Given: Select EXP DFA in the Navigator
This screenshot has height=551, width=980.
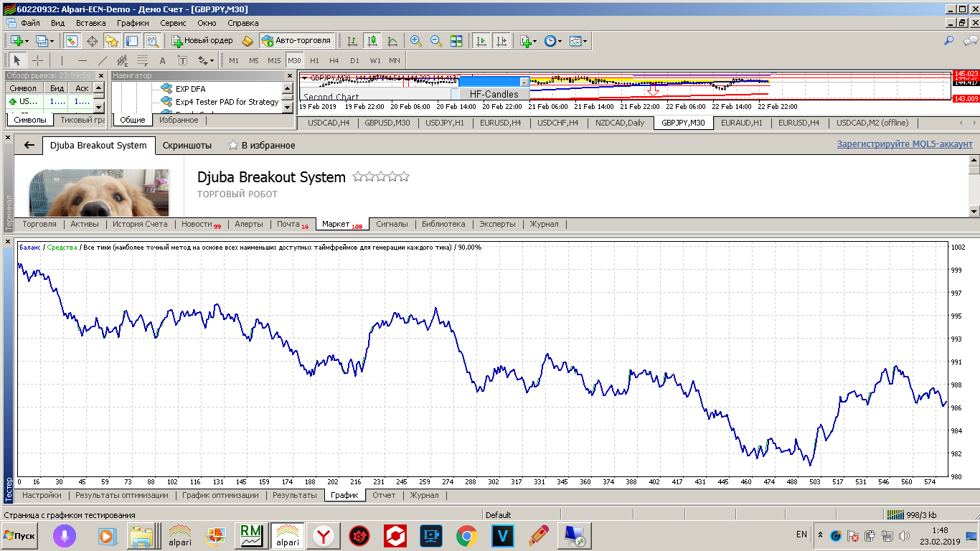Looking at the screenshot, I should 190,89.
